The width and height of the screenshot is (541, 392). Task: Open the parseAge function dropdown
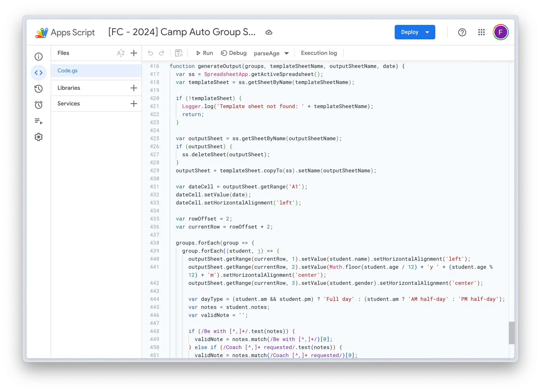[x=271, y=53]
